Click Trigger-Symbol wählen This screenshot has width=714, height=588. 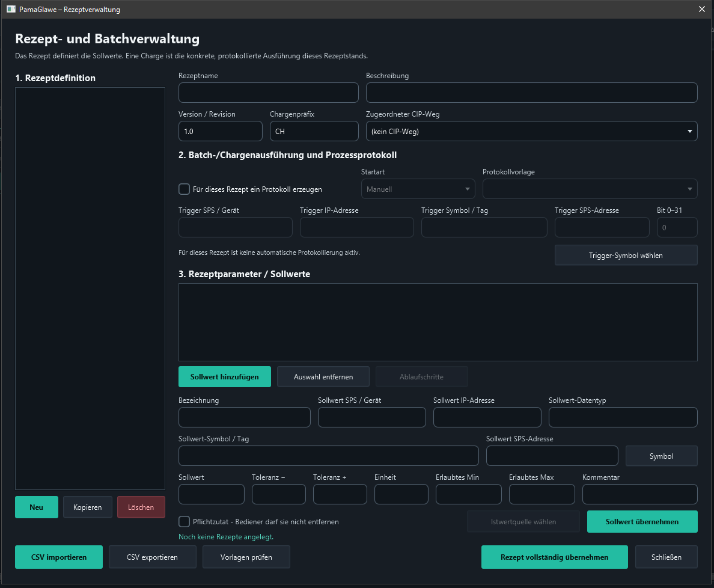pos(626,255)
